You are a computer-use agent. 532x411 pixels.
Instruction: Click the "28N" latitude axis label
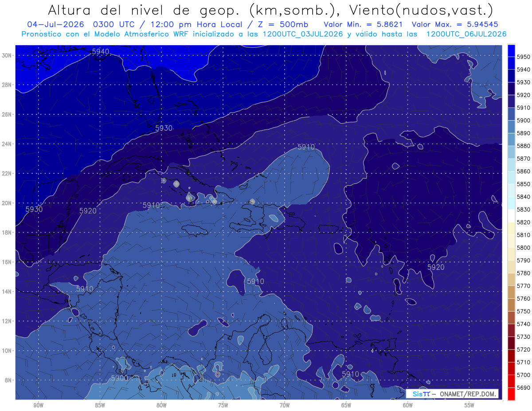pyautogui.click(x=6, y=85)
